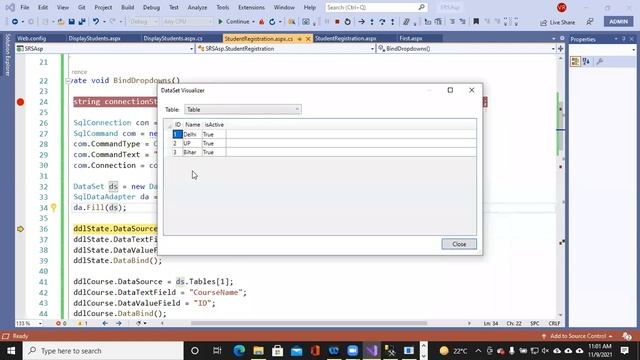Open the Extensions menu
This screenshot has height=360, width=640.
point(251,7)
